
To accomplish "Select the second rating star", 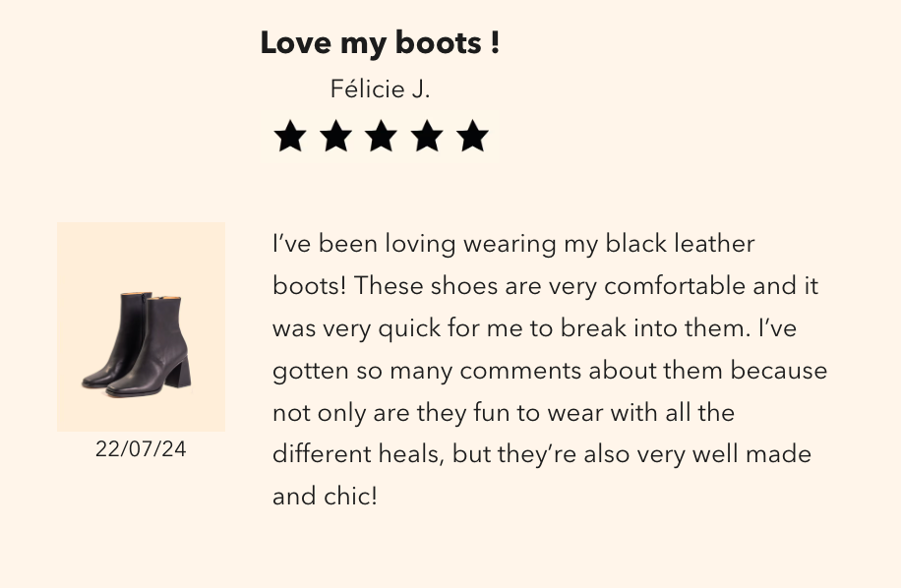I will (335, 137).
